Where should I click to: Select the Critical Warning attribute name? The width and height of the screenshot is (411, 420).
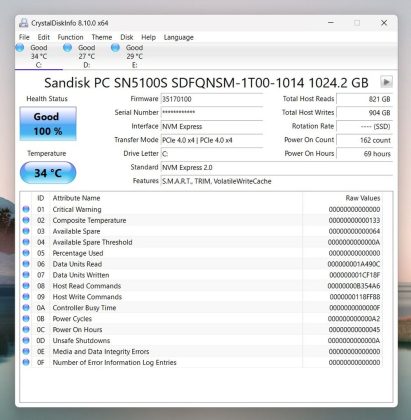(77, 209)
